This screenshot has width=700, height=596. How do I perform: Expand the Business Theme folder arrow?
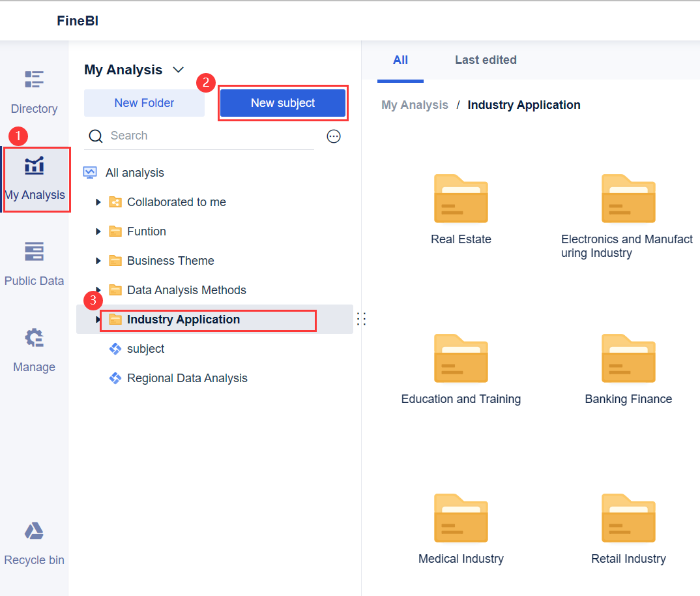(98, 261)
